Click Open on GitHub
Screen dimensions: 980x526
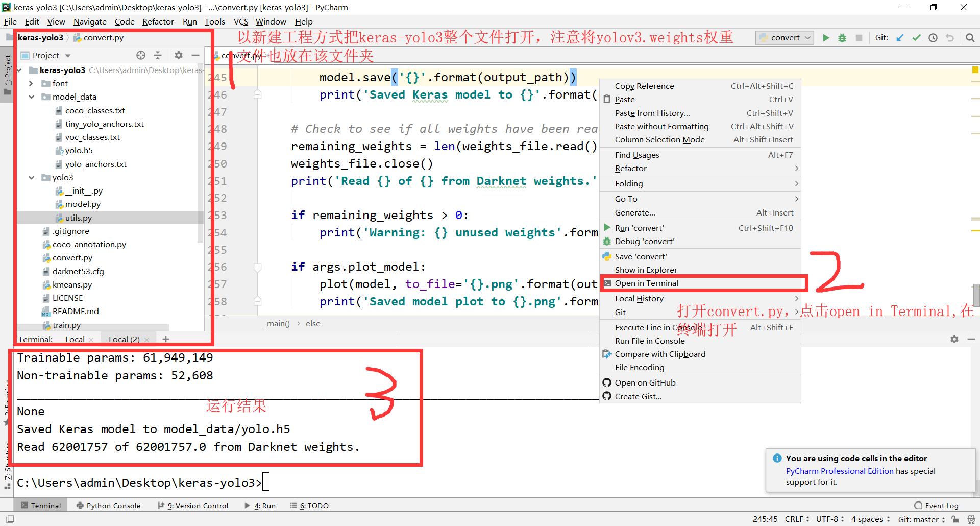700,383
